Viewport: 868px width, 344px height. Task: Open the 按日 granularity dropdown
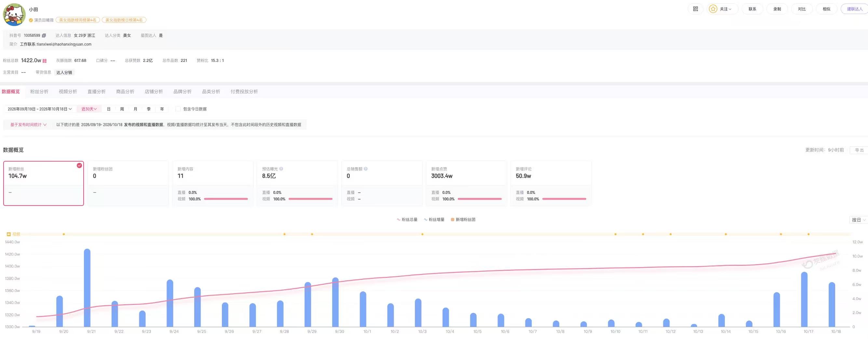pyautogui.click(x=858, y=220)
